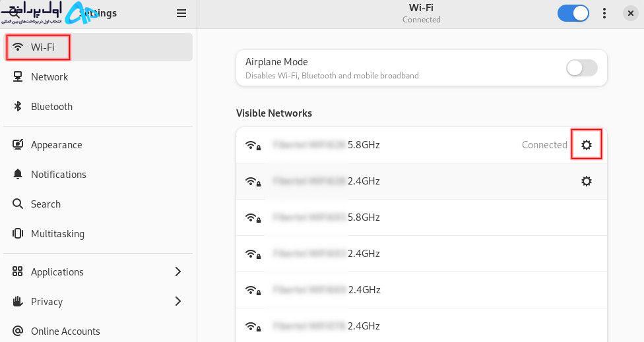Viewport: 644px width, 342px height.
Task: Open settings gear for connected 5.8GHz network
Action: coord(587,145)
